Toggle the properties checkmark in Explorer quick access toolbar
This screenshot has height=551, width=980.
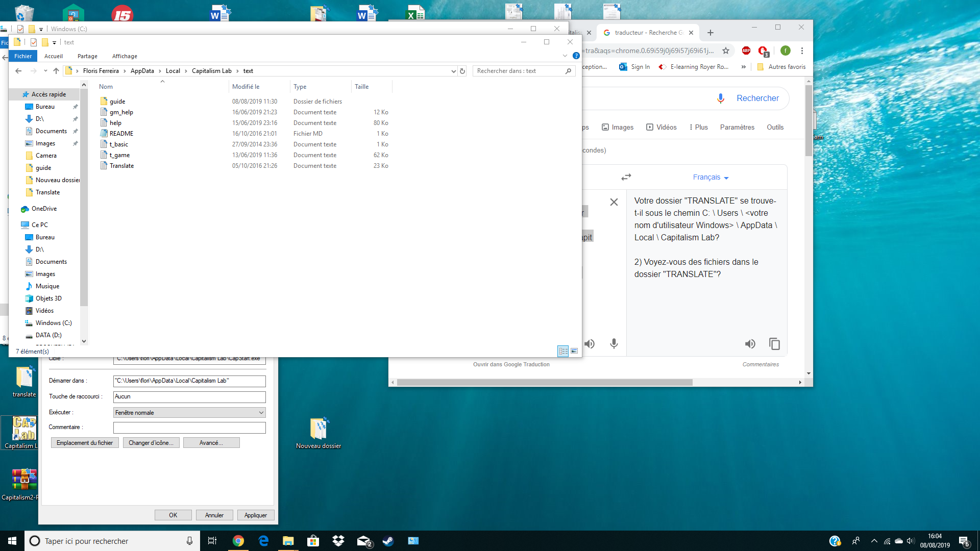click(x=34, y=42)
